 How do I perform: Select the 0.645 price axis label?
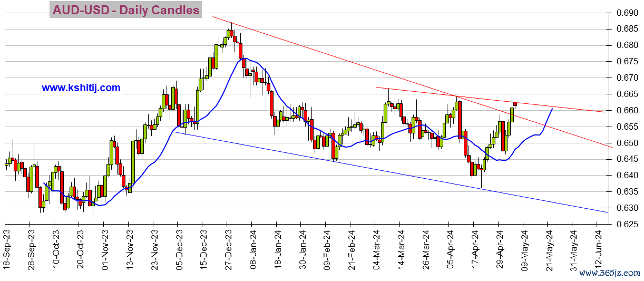[627, 159]
